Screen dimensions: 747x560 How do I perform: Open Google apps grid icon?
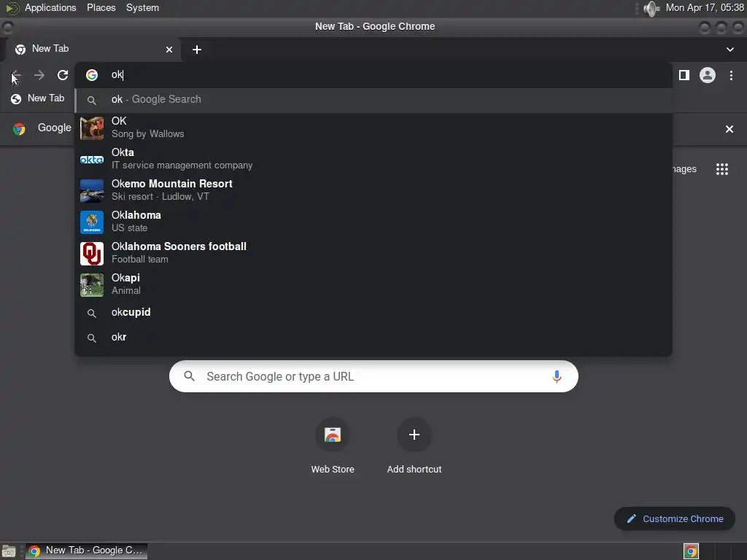721,169
